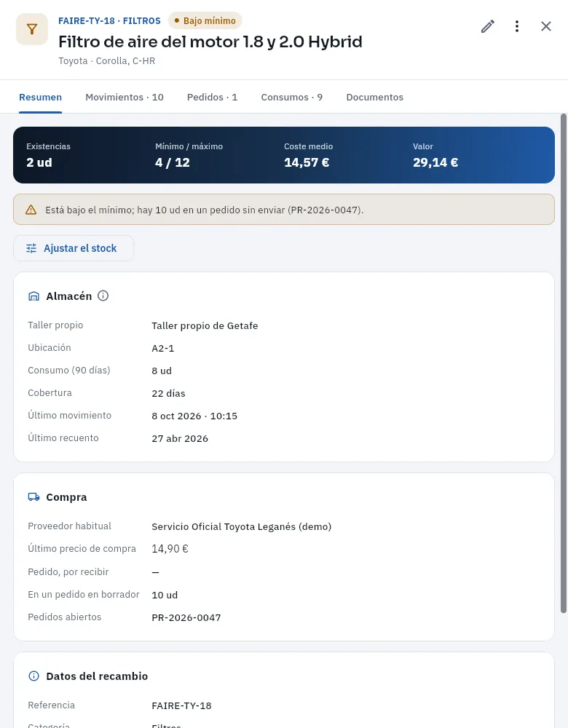
Task: Click the Valor figure 29,14 €
Action: pos(435,162)
